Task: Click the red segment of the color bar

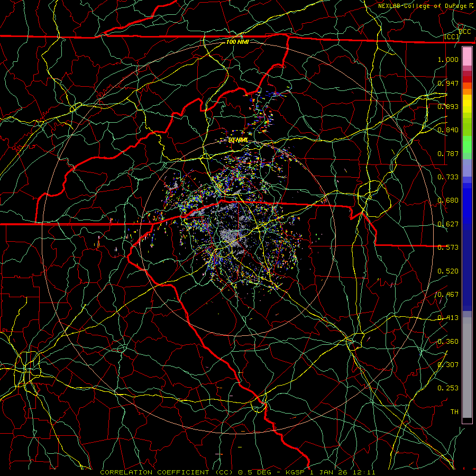Action: [x=467, y=79]
